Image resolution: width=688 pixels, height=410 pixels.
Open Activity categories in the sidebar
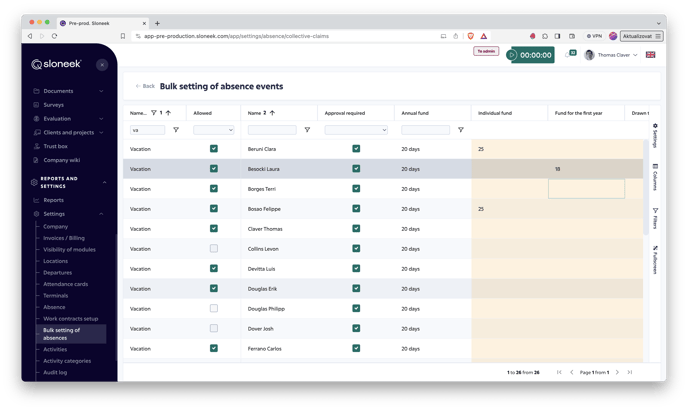67,361
